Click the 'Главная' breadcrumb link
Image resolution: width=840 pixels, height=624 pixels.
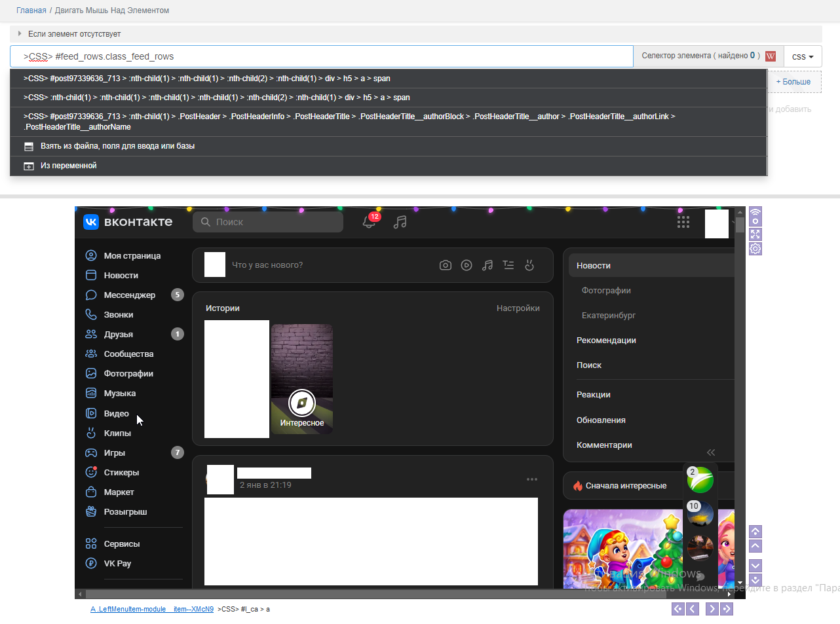point(31,10)
